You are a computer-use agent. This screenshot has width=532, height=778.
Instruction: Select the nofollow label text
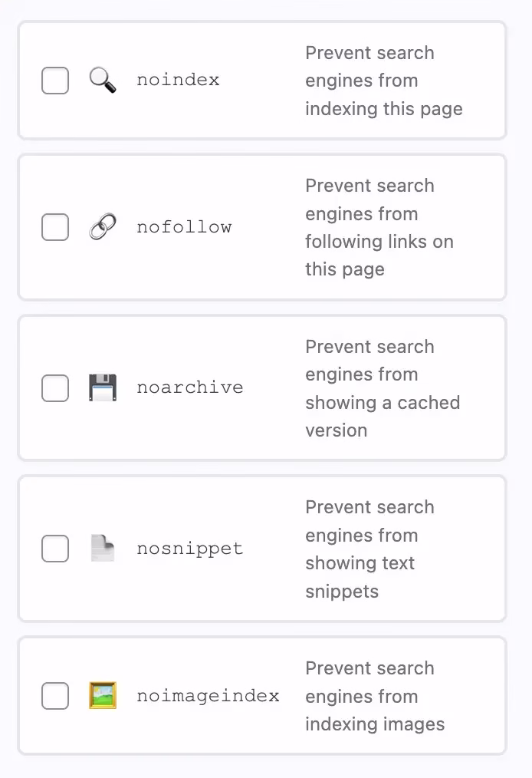(184, 226)
